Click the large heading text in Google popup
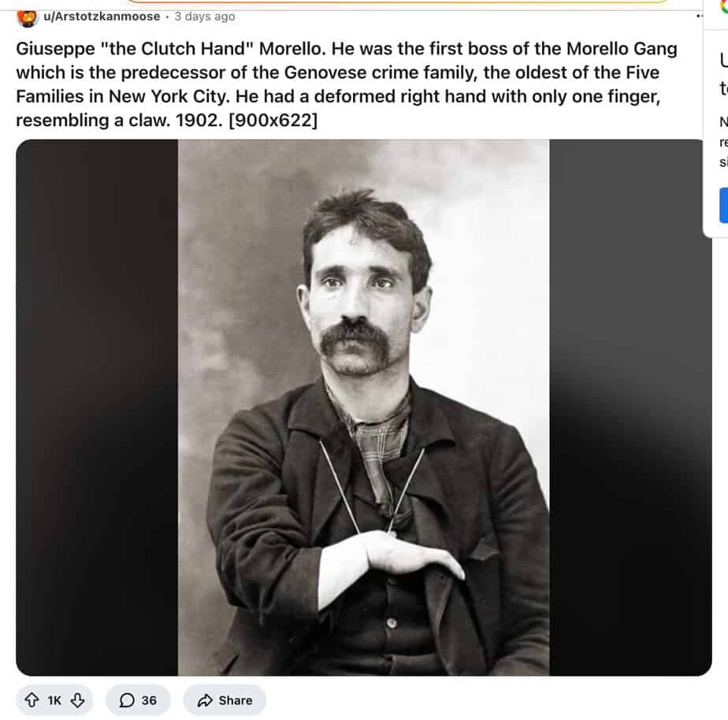728x720 pixels. tap(724, 73)
